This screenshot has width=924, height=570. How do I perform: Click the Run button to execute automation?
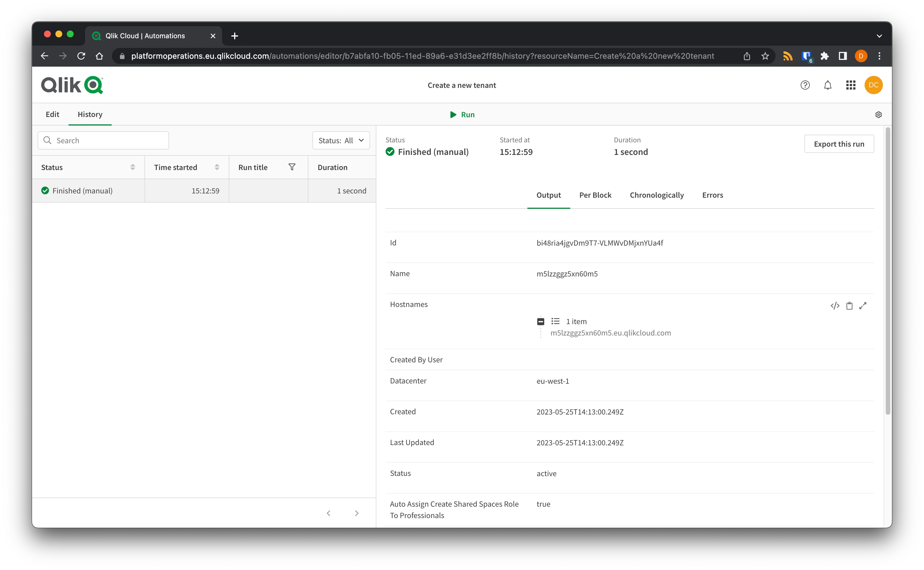tap(462, 114)
